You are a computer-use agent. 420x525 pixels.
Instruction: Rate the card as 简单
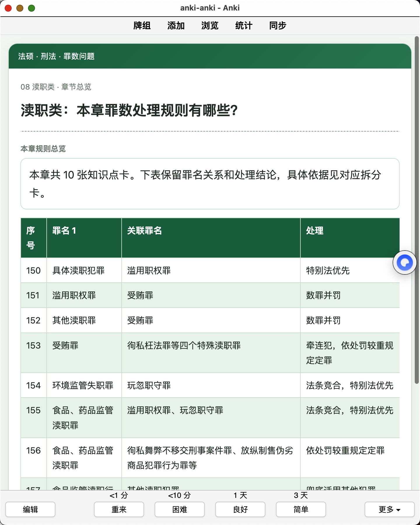coord(301,509)
